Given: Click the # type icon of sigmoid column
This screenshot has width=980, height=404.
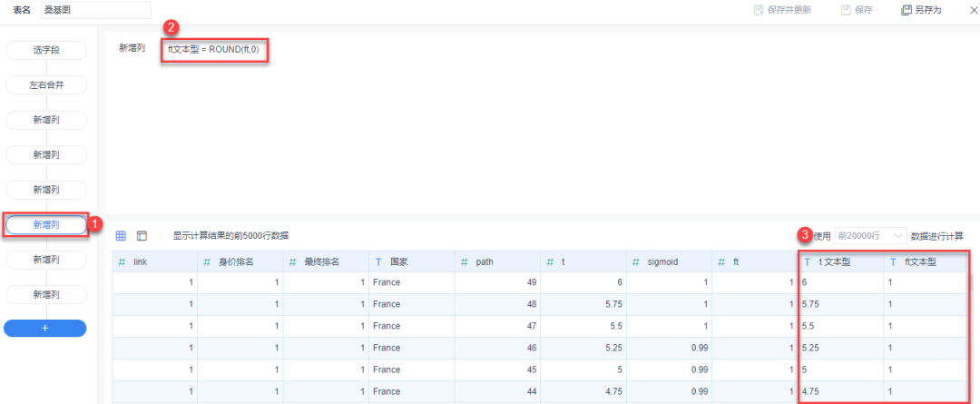Looking at the screenshot, I should coord(636,262).
